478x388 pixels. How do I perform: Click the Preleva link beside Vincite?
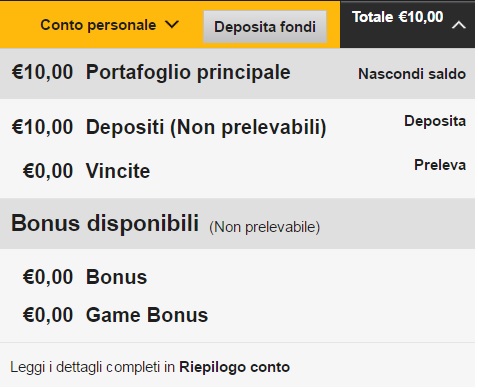tap(440, 165)
